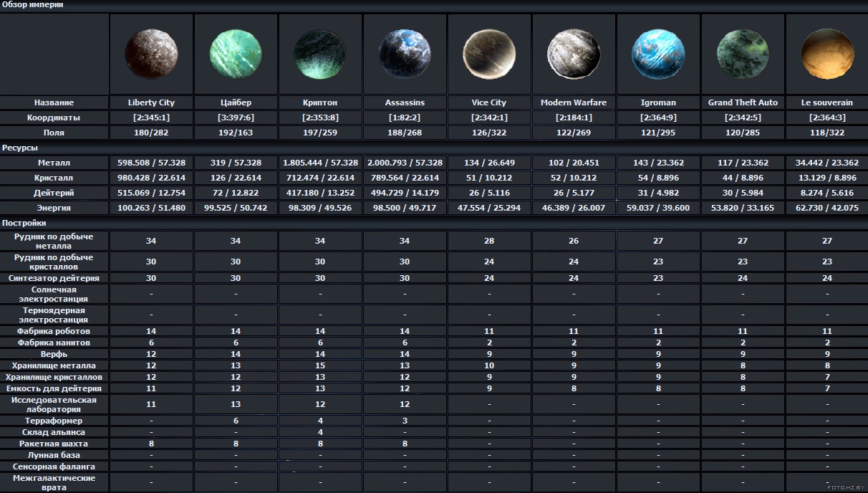Click the planet name Цайбер
The image size is (868, 493).
coord(236,102)
